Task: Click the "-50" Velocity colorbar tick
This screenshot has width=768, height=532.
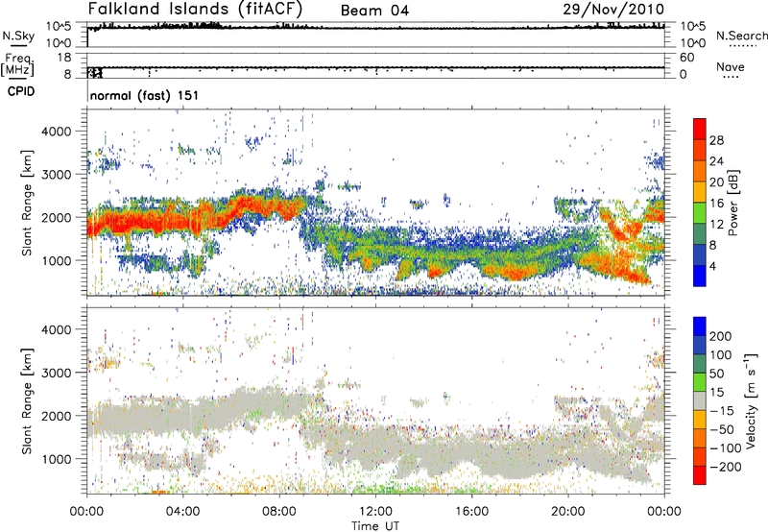Action: (722, 429)
